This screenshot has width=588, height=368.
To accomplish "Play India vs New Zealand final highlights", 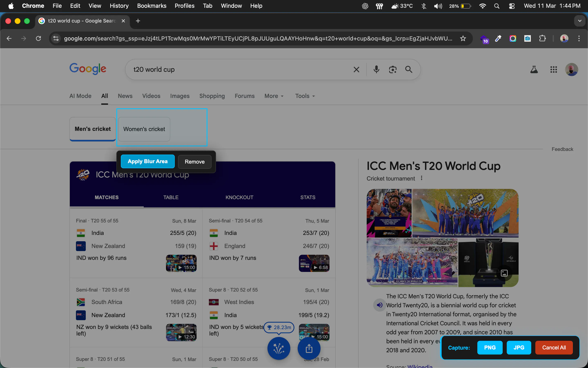I will pyautogui.click(x=181, y=263).
